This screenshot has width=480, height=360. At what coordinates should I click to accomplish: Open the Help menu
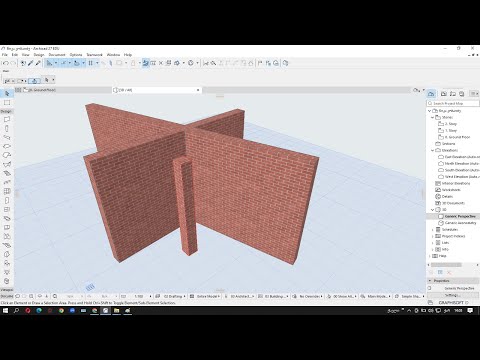(128, 55)
